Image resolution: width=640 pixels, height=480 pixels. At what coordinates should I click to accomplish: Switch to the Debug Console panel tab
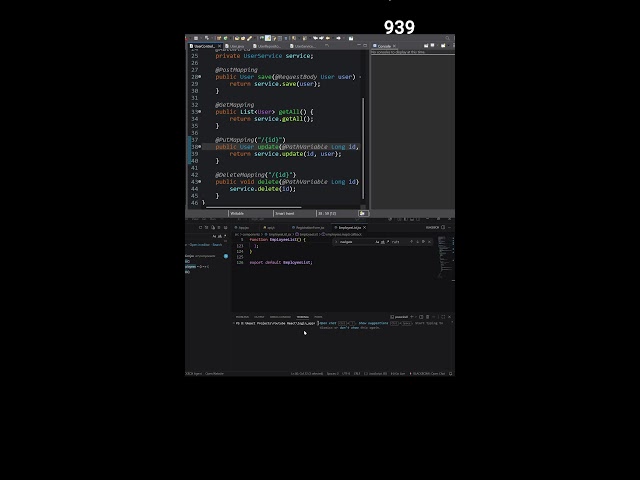[x=280, y=317]
